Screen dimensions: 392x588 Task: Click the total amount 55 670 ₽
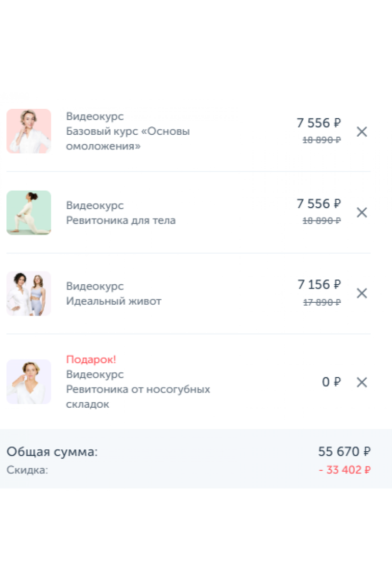[x=344, y=451]
